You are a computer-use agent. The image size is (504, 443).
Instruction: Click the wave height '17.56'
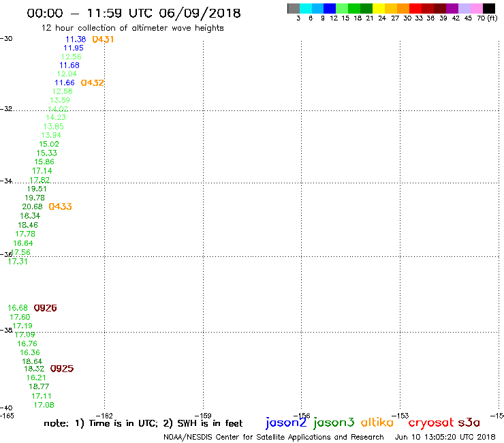point(20,252)
